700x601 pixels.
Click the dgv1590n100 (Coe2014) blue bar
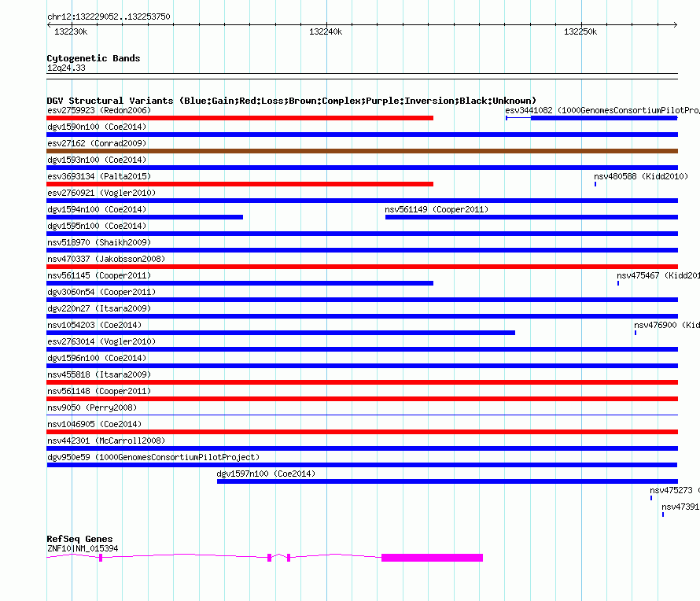[362, 135]
